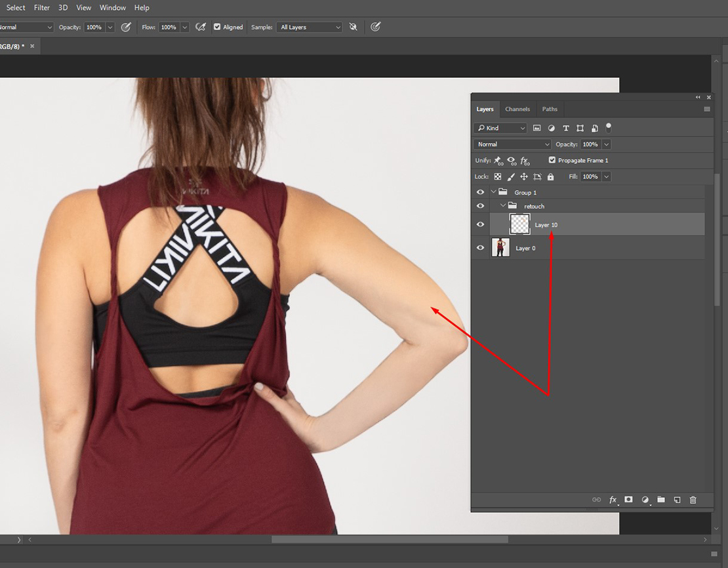728x568 pixels.
Task: Open the Filter menu
Action: tap(42, 8)
